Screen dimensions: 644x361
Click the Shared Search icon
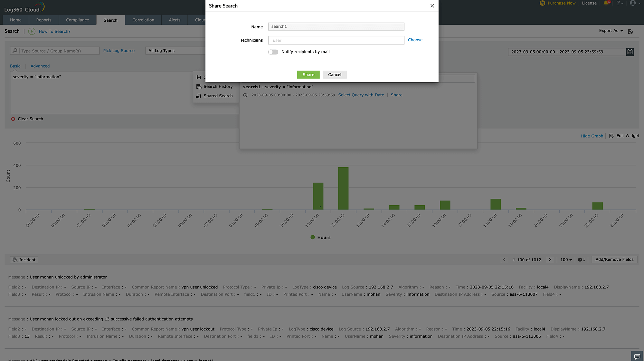tap(199, 96)
